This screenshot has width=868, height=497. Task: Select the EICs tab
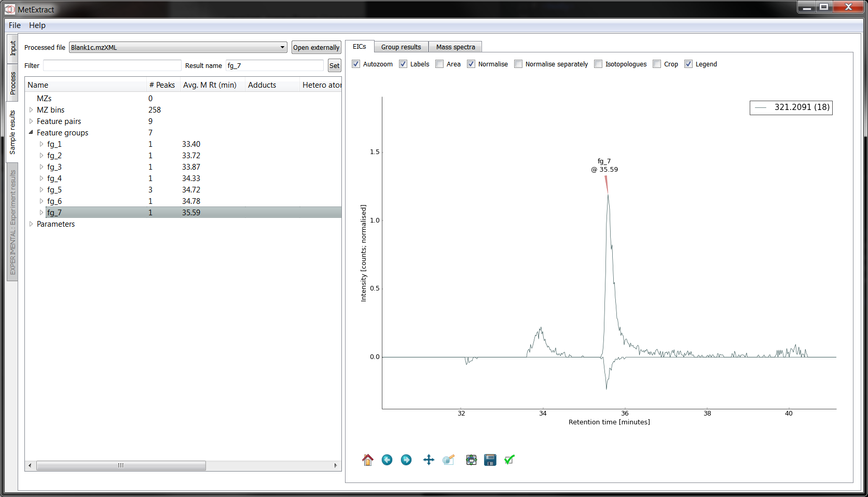click(x=360, y=46)
